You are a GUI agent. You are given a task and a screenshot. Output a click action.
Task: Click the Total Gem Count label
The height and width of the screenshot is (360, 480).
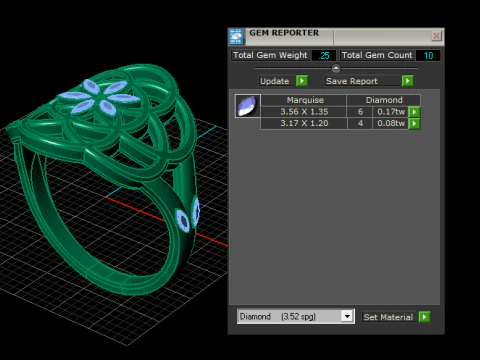377,55
